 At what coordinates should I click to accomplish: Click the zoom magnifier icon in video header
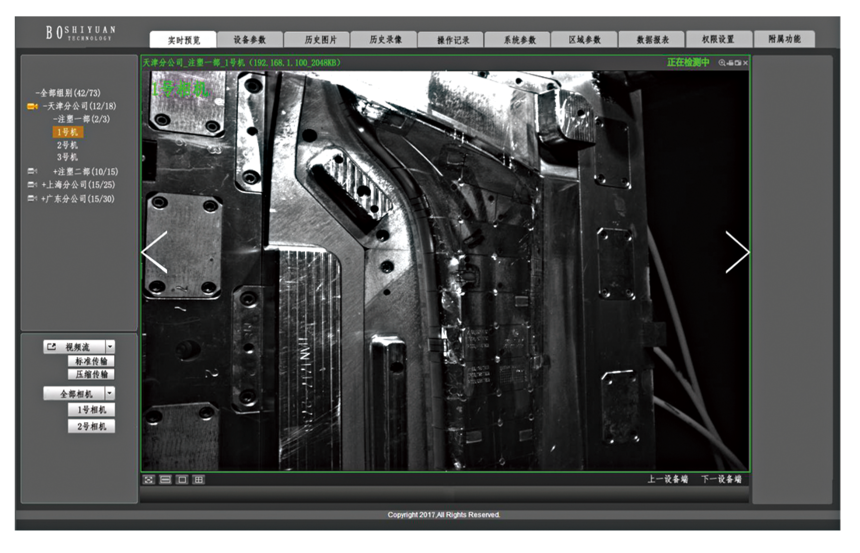click(x=722, y=63)
